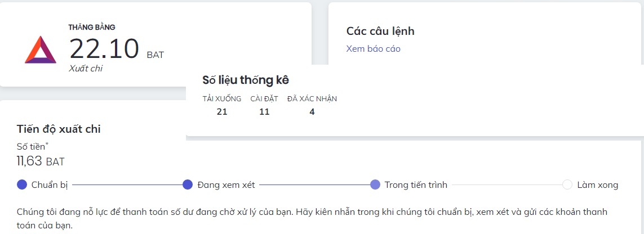Screen dimensions: 644x234
Task: Click the 11,63 BAT payout amount
Action: (41, 162)
